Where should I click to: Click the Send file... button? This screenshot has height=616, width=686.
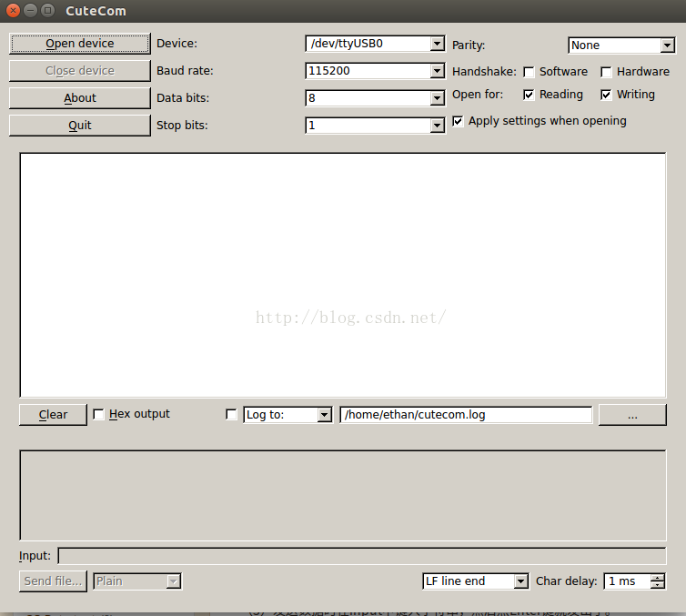coord(53,581)
